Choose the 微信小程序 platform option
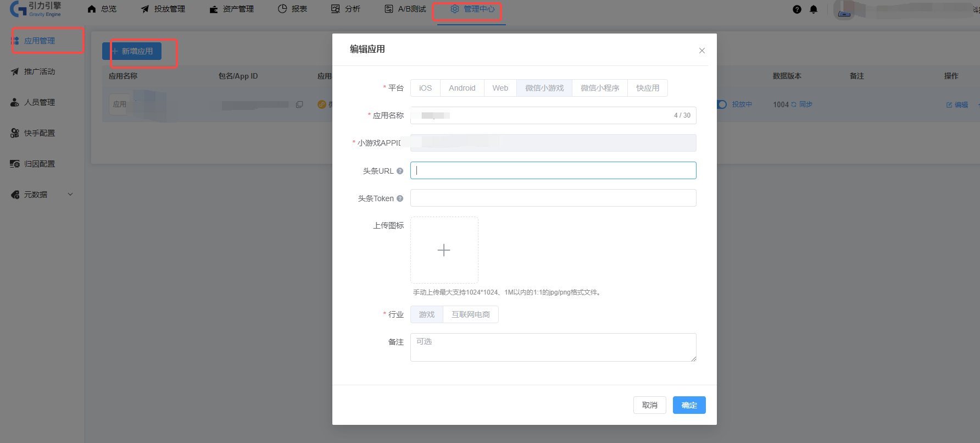The image size is (980, 443). click(599, 88)
